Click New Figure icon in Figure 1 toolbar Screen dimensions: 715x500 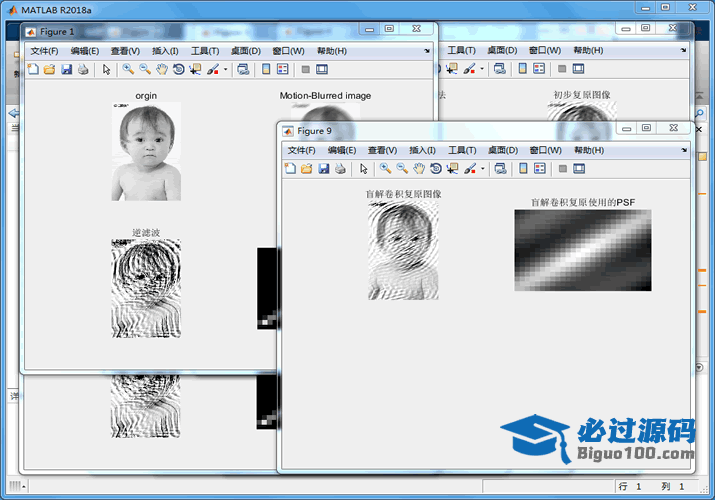pyautogui.click(x=32, y=69)
